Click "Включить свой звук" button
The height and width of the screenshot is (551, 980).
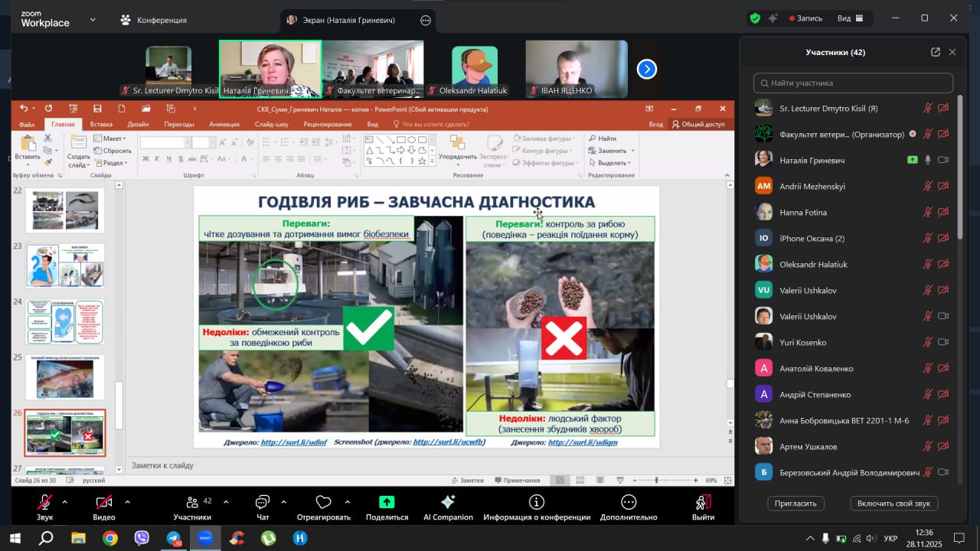click(893, 503)
